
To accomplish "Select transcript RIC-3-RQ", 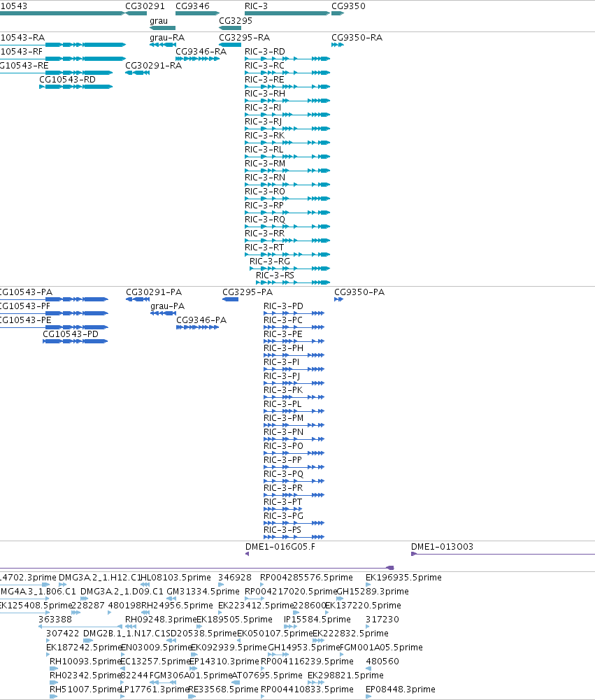I will (287, 227).
